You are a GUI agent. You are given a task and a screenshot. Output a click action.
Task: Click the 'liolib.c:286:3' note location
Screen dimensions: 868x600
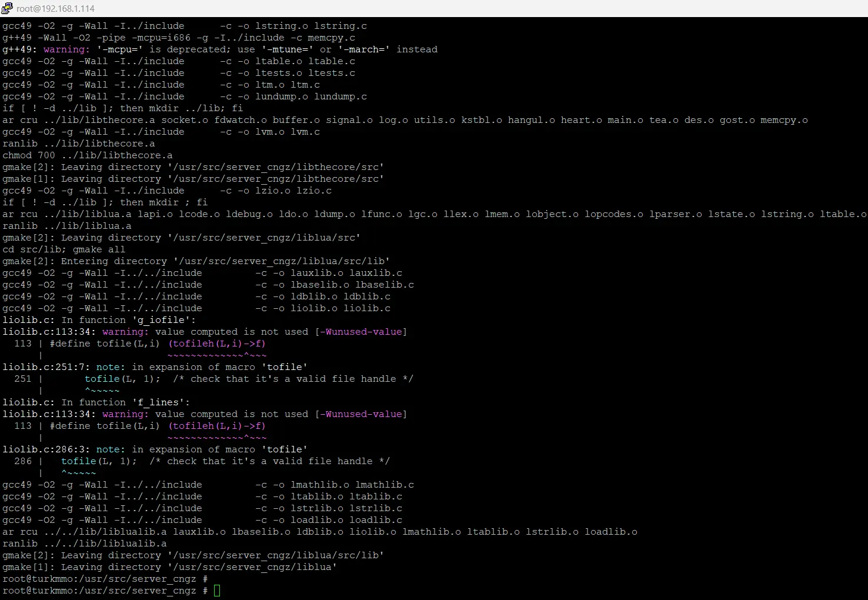click(46, 449)
